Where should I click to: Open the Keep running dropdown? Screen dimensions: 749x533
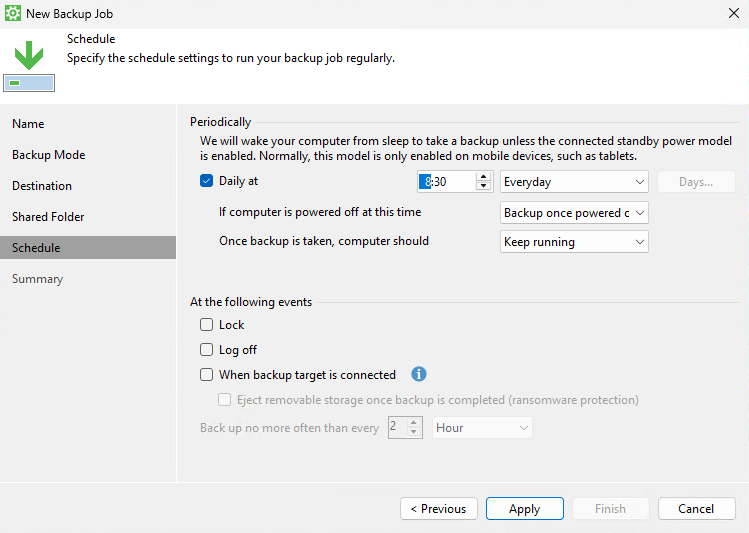[x=574, y=241]
